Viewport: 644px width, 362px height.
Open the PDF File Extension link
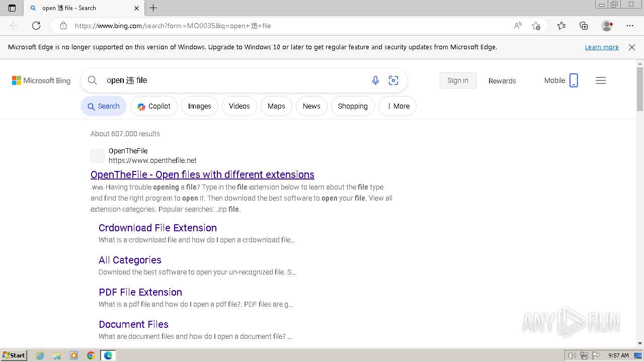pos(140,292)
